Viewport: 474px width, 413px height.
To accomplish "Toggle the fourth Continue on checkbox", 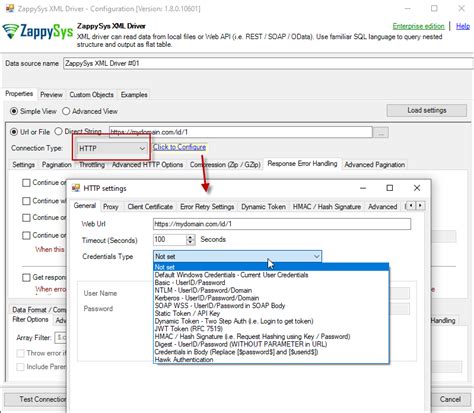I will 26,235.
